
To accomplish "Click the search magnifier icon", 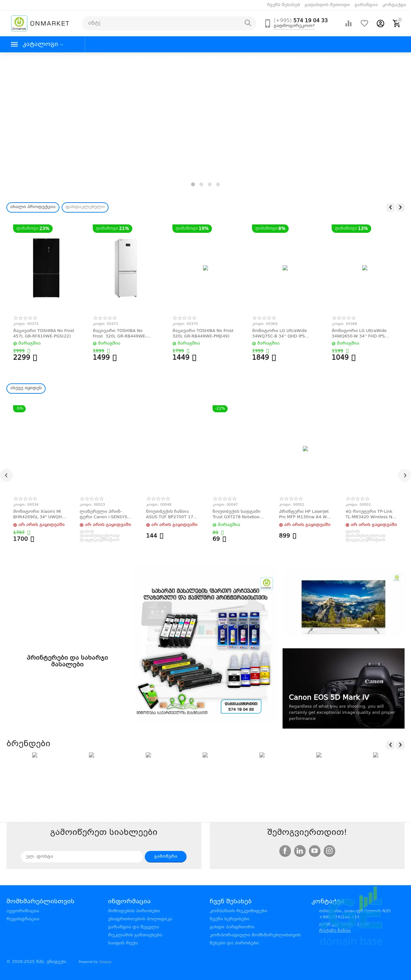I will pos(248,23).
